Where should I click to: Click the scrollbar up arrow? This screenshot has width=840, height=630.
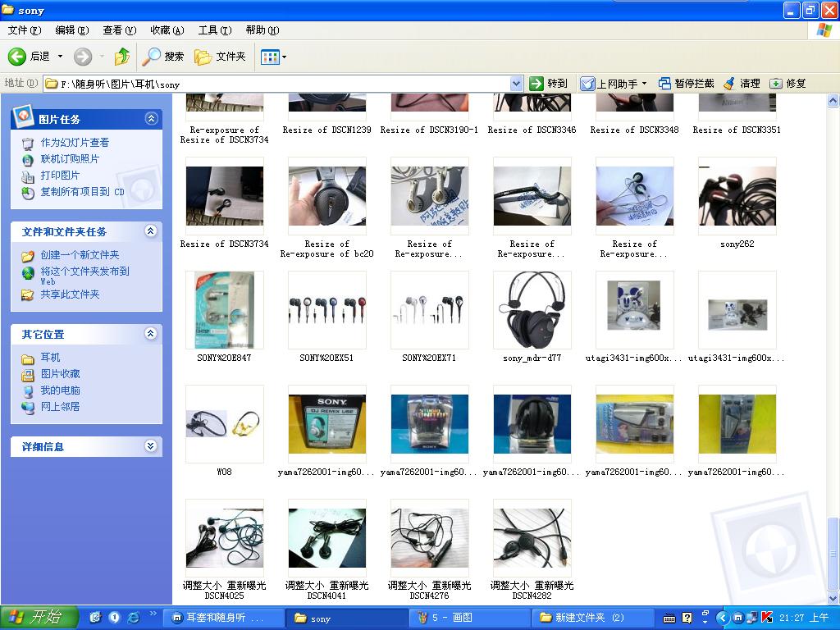coord(833,100)
